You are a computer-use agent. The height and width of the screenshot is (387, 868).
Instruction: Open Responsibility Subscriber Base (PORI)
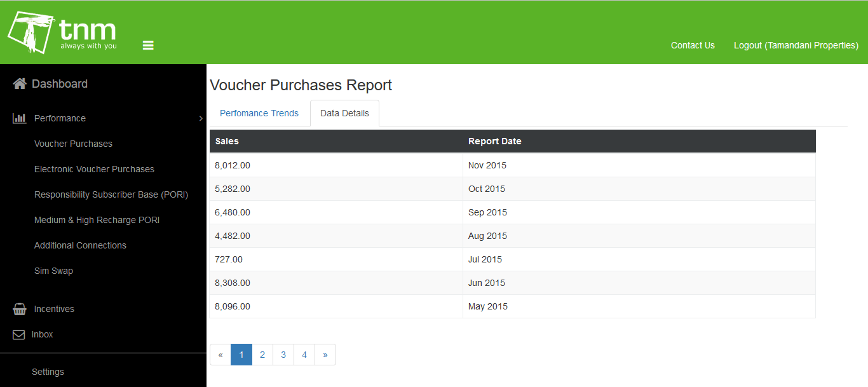[111, 194]
